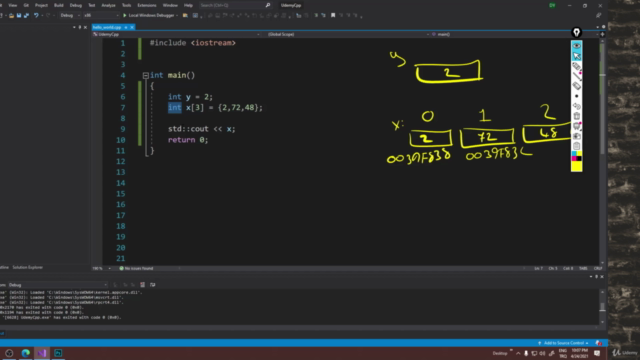Close the Output panel

602,277
